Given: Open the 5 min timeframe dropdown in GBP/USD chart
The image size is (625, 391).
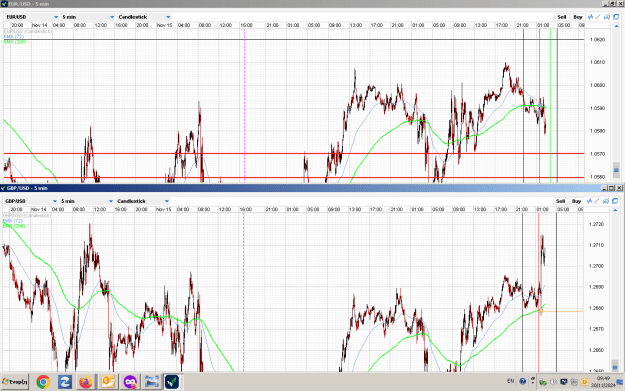Looking at the screenshot, I should [87, 201].
